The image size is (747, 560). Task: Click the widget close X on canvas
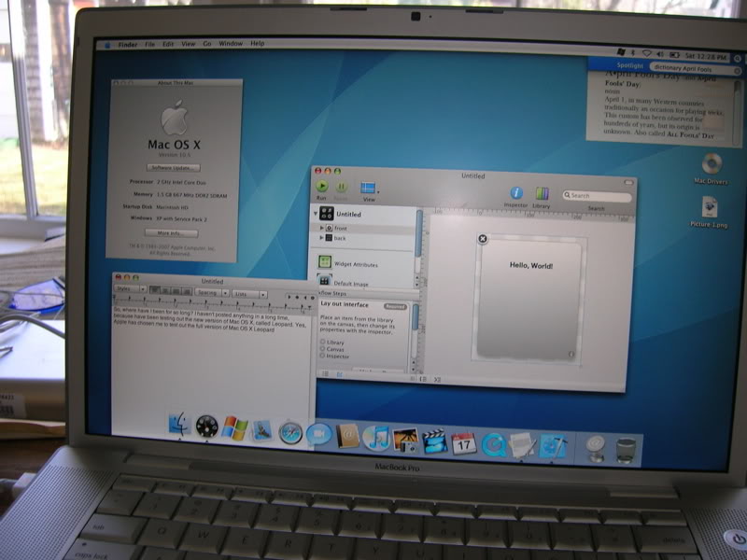483,239
